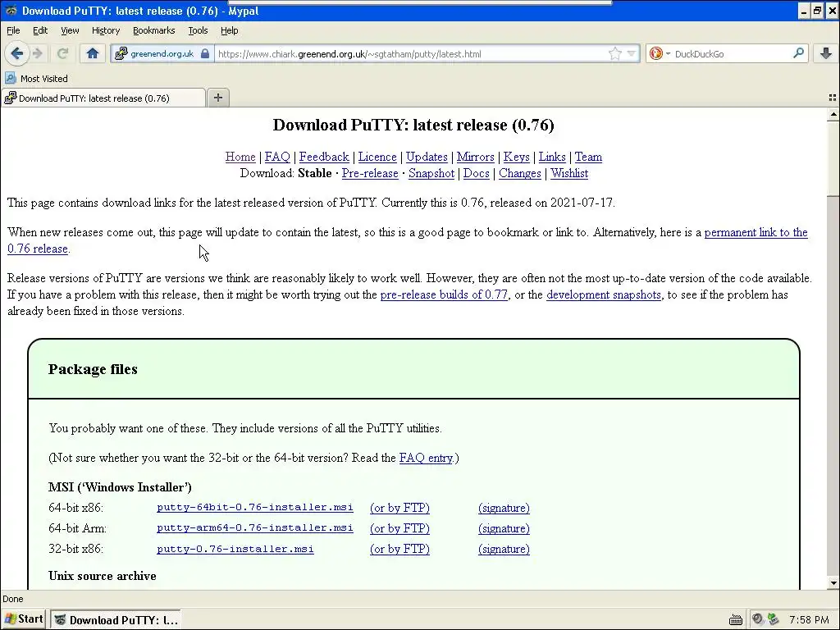Viewport: 840px width, 630px height.
Task: Open the Most Visited bookmarks folder
Action: click(x=36, y=79)
